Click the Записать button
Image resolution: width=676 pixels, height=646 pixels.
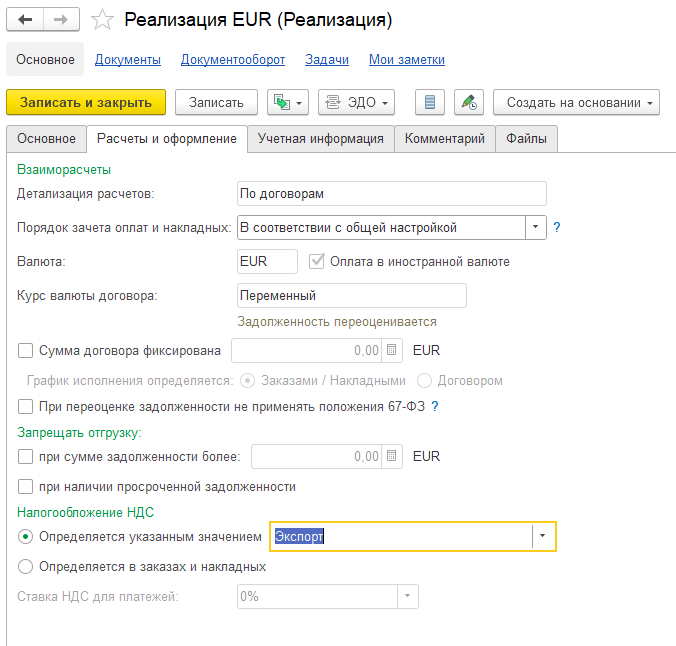pyautogui.click(x=216, y=103)
